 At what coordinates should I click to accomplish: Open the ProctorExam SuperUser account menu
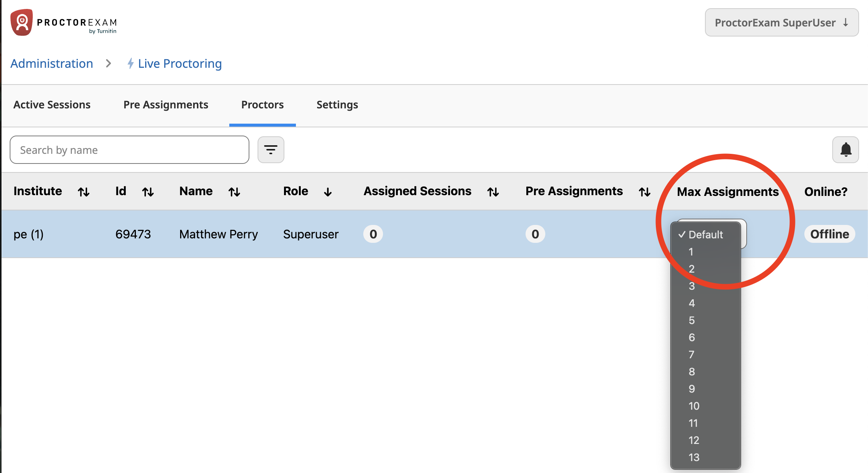point(782,22)
